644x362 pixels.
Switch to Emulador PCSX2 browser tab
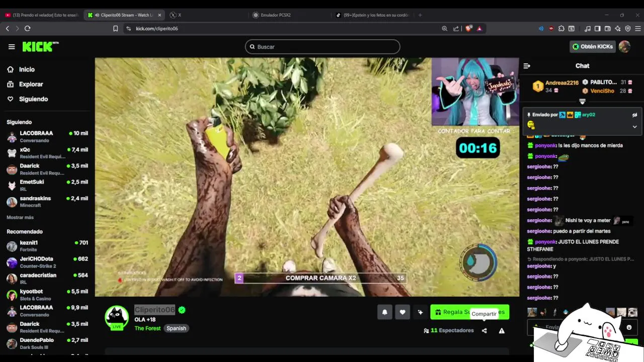pos(289,15)
